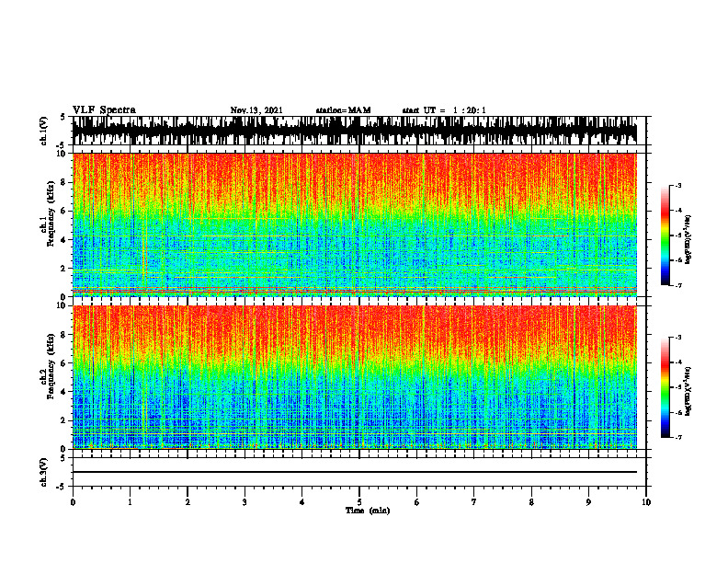This screenshot has width=728, height=563.
Task: Click the ch.2 color bar "-7" tick
Action: pos(678,437)
